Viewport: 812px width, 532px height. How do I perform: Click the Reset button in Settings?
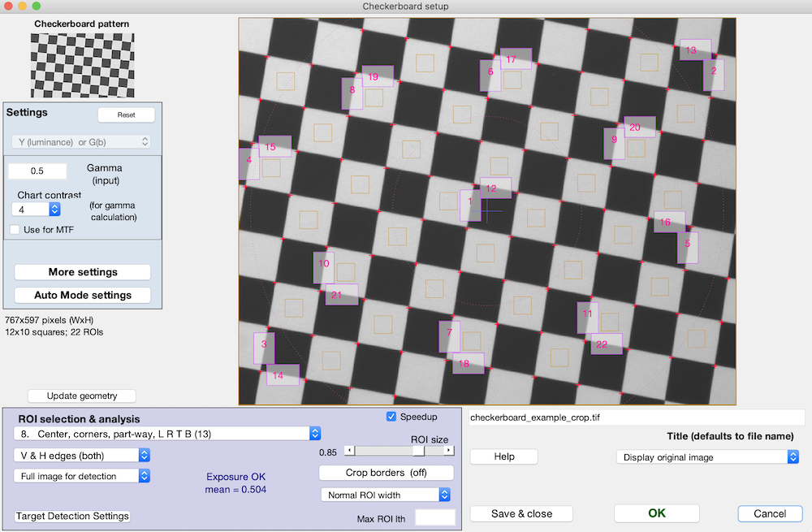[x=126, y=115]
